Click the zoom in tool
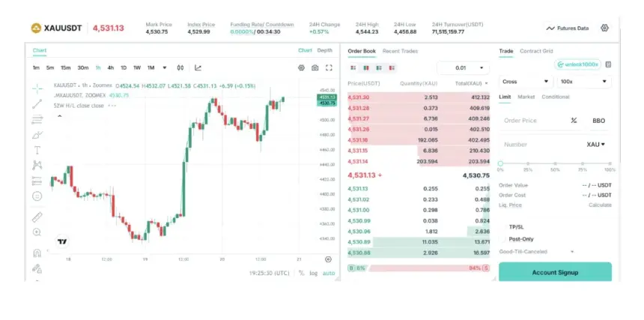 (37, 232)
